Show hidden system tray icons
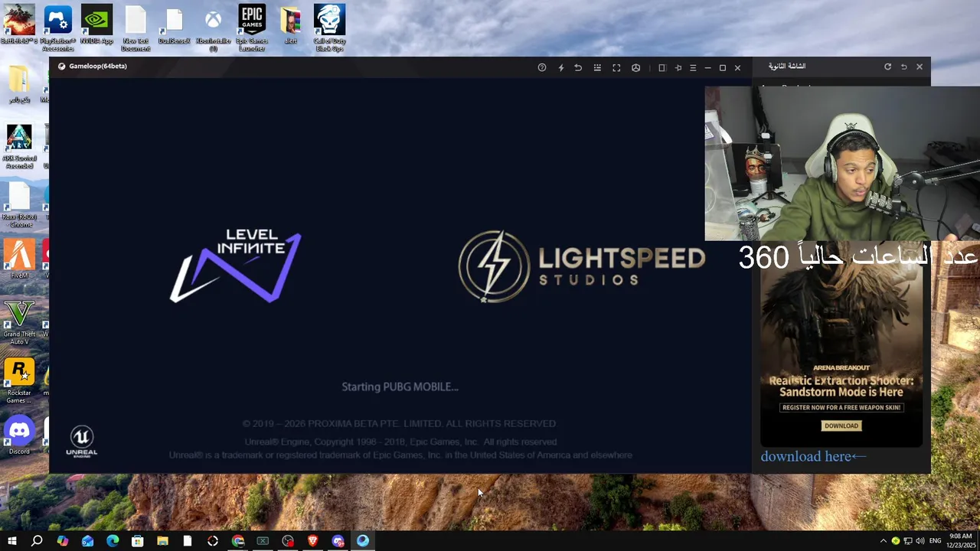Screen dimensions: 980x551 (883, 541)
